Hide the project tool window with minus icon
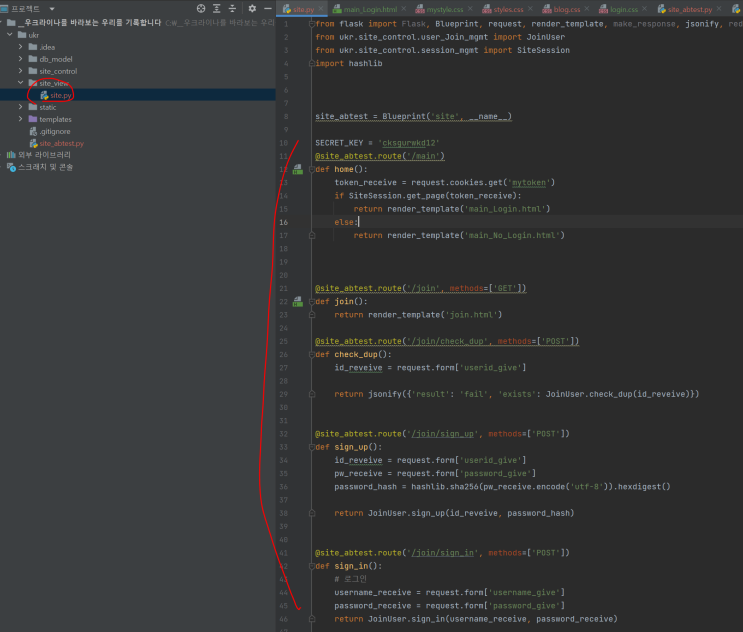This screenshot has height=632, width=743. click(x=268, y=8)
